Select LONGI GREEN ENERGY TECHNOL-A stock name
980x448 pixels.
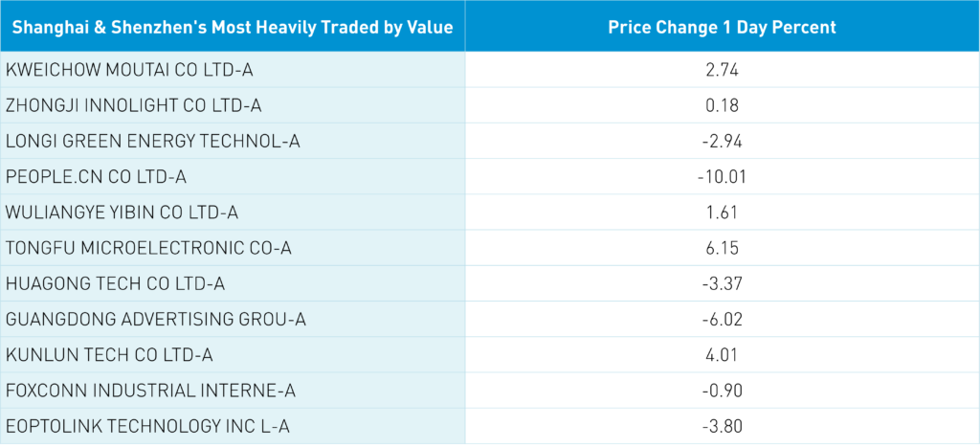[x=153, y=142]
